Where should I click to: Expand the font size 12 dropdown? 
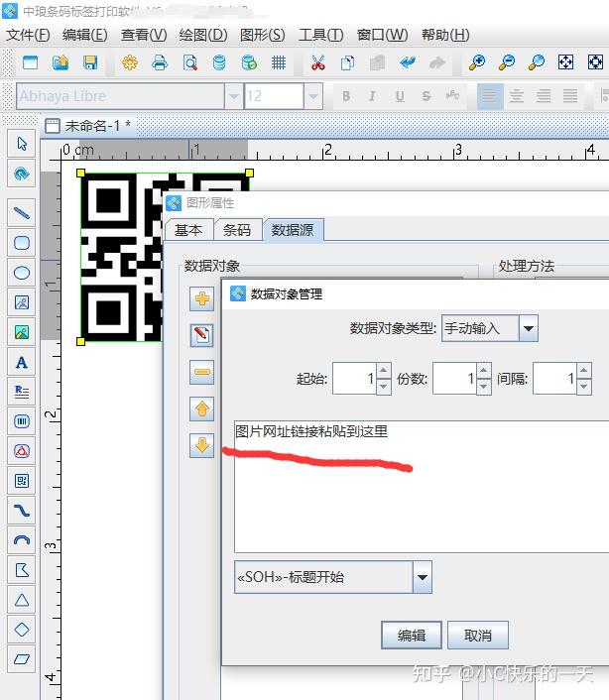[x=313, y=96]
